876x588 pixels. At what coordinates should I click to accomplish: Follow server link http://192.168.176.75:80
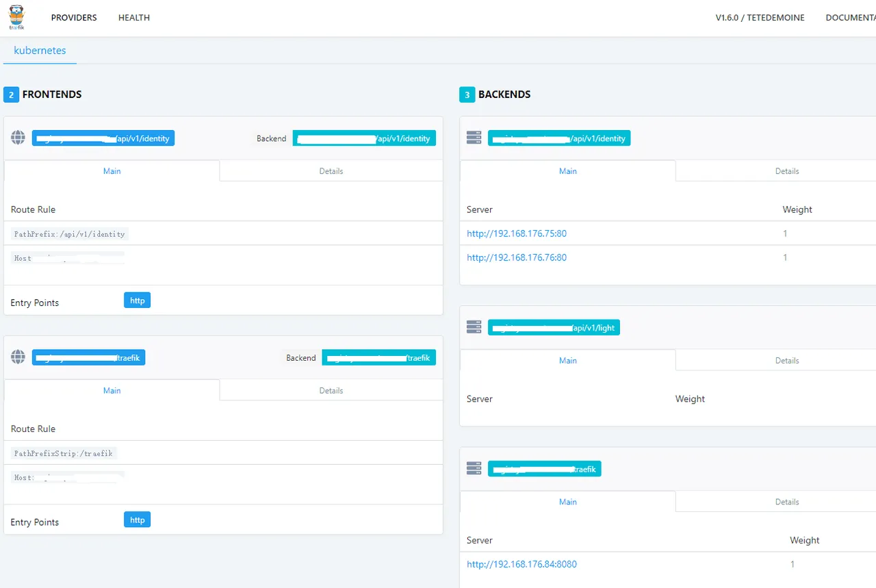pos(517,233)
